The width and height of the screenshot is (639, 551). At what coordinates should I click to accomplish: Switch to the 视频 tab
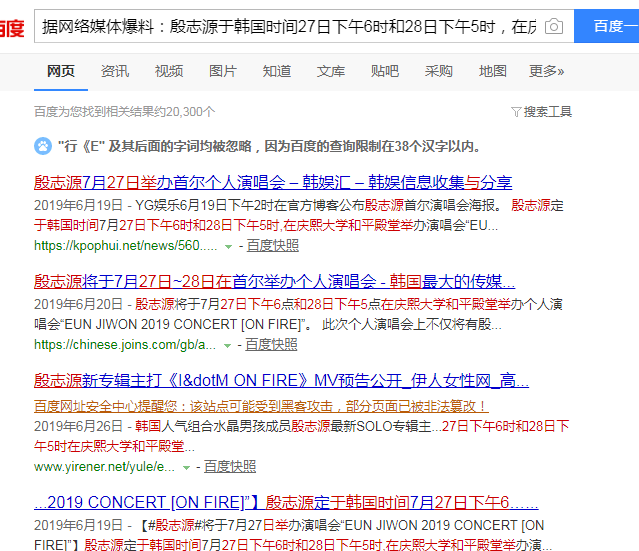169,71
